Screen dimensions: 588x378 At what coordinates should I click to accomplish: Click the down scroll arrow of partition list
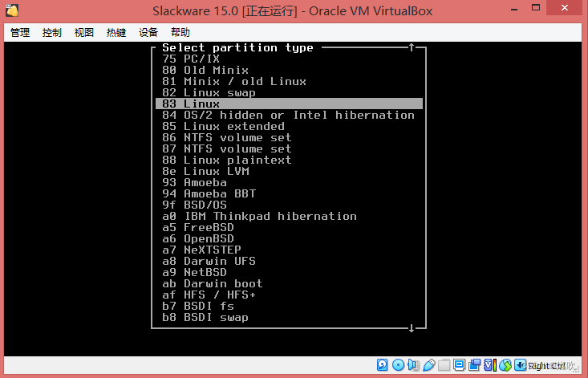click(412, 328)
